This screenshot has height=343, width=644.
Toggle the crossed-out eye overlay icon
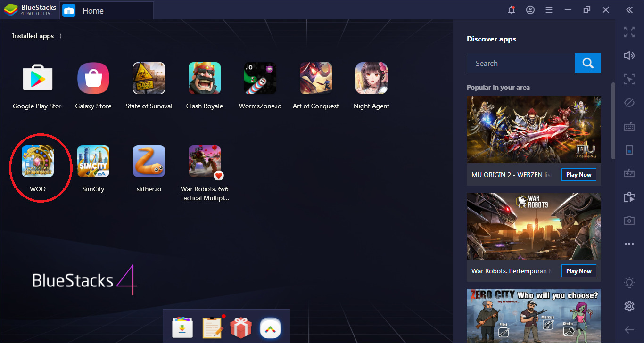tap(629, 103)
